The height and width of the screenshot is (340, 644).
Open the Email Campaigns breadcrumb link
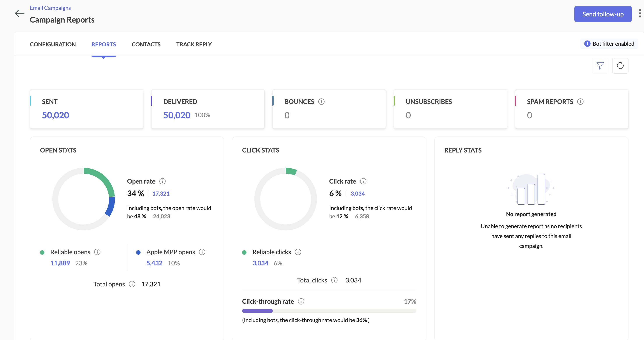click(x=50, y=8)
